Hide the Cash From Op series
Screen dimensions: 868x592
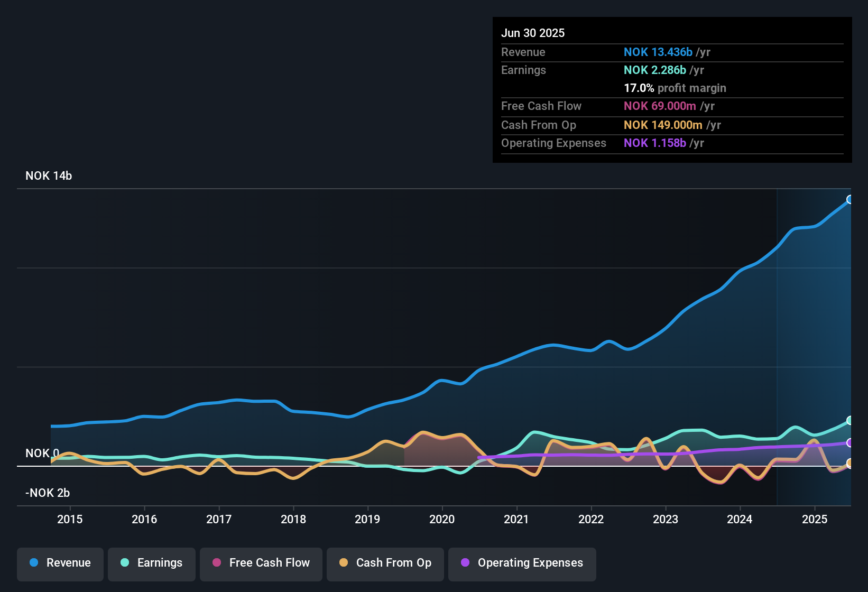pyautogui.click(x=385, y=564)
